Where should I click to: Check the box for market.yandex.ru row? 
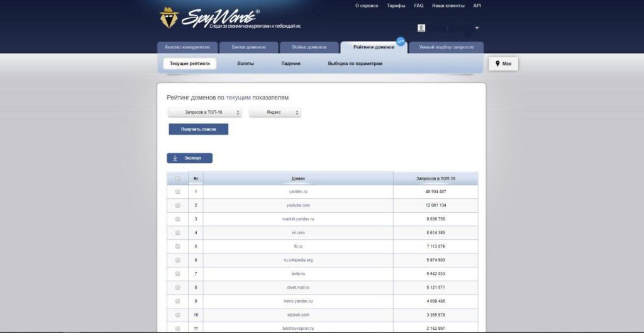click(x=177, y=219)
